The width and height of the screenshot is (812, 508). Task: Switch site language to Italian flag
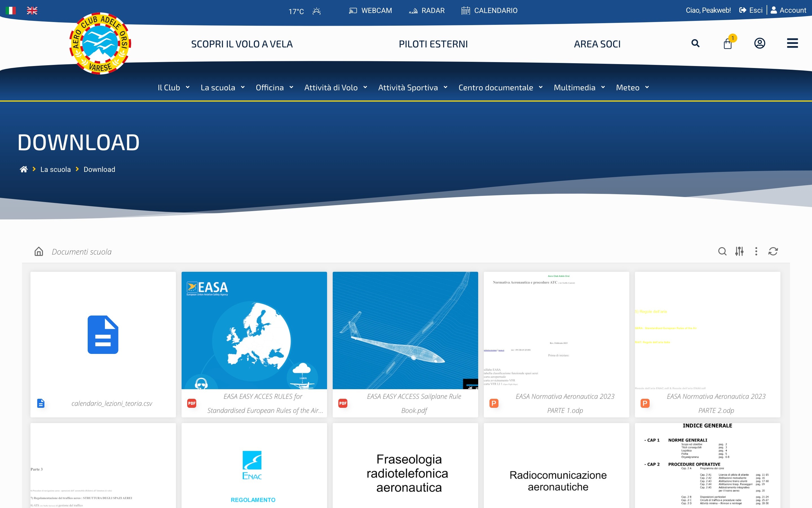point(11,11)
